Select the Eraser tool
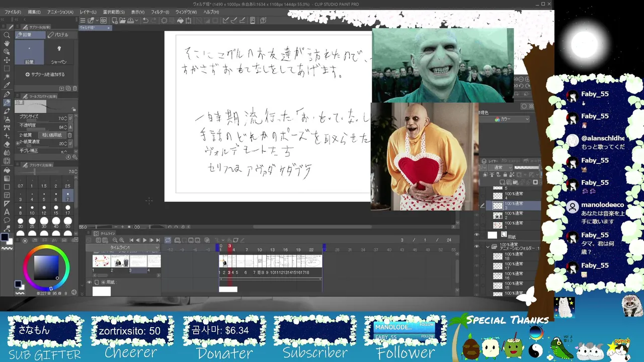The image size is (644, 362). [7, 144]
